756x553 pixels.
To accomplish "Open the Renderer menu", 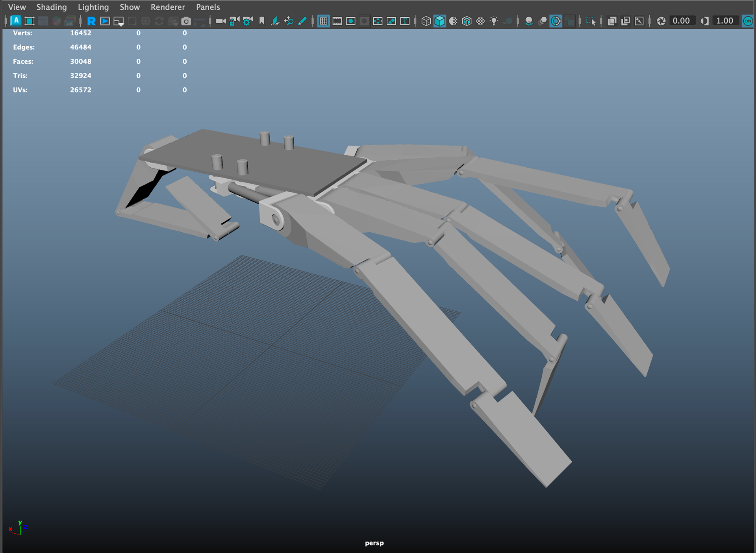I will 168,7.
